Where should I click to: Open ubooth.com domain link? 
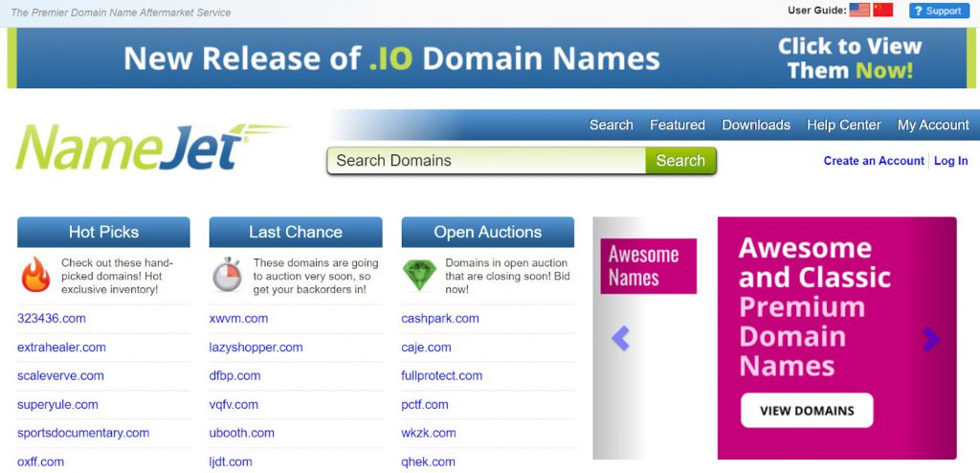click(242, 433)
